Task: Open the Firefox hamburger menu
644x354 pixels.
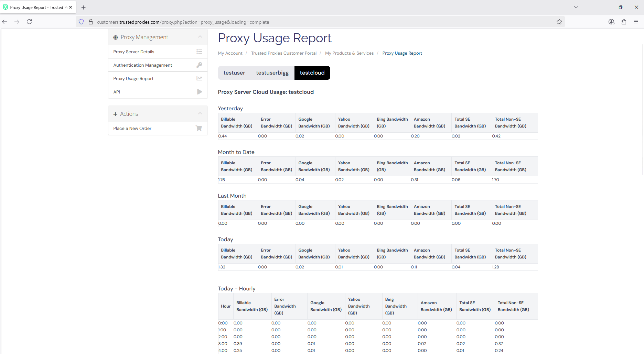Action: 636,22
